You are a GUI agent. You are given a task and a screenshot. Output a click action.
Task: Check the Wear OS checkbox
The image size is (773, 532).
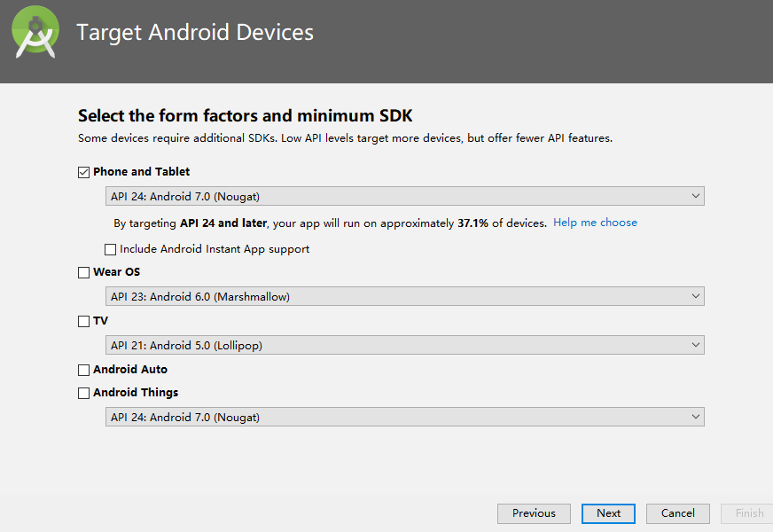click(84, 273)
